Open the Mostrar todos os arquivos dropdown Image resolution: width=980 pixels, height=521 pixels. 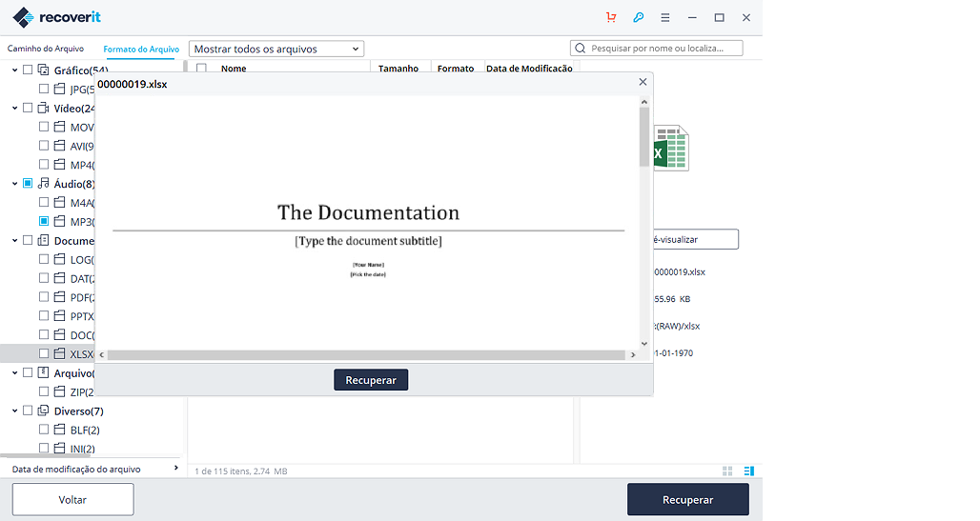click(x=276, y=49)
